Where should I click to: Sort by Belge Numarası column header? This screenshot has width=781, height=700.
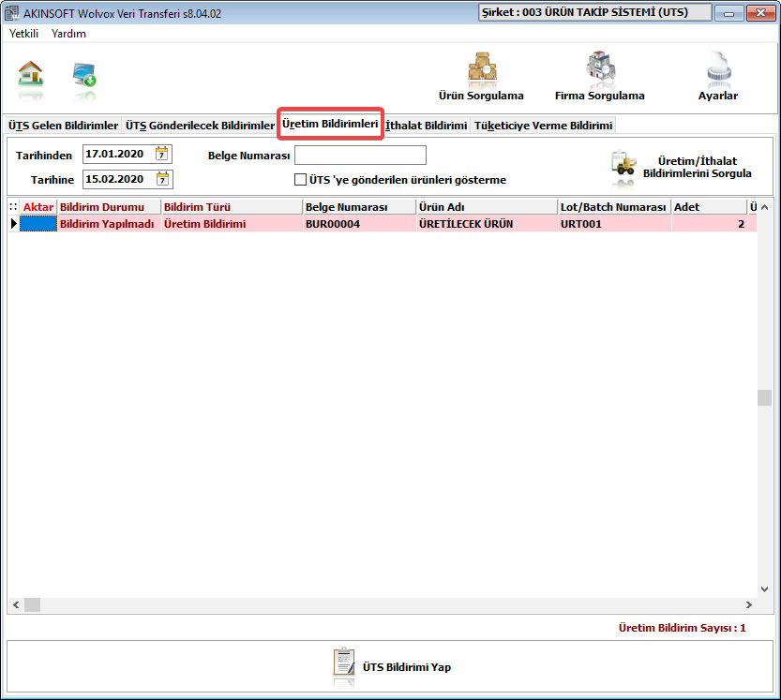tap(360, 207)
